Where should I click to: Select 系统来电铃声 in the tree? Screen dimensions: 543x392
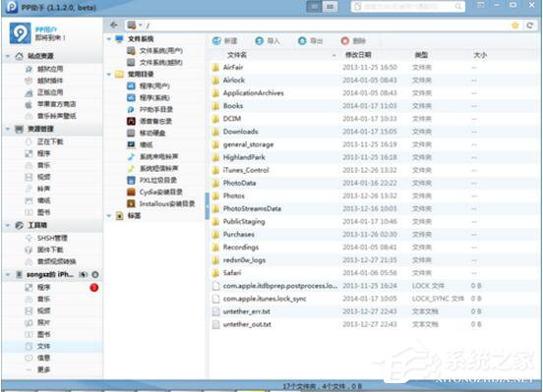(158, 156)
